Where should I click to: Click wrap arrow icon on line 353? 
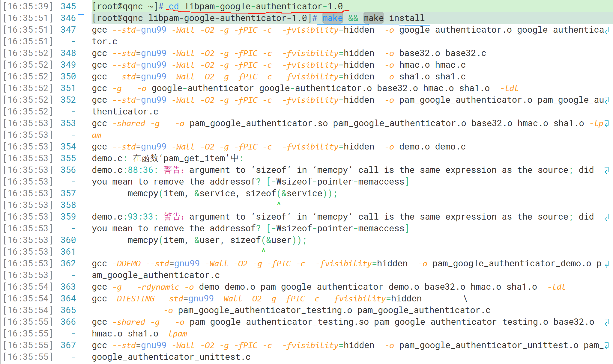607,124
